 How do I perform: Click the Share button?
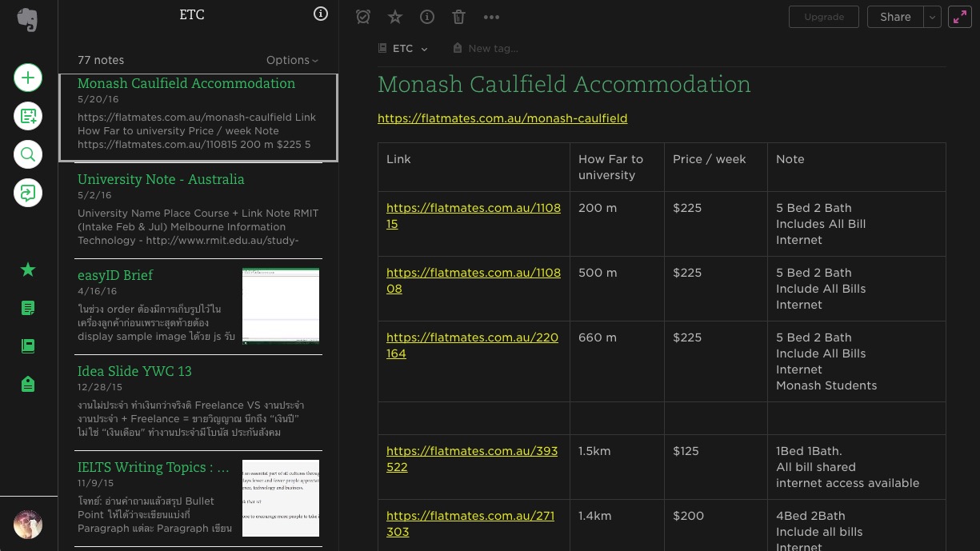(x=895, y=17)
